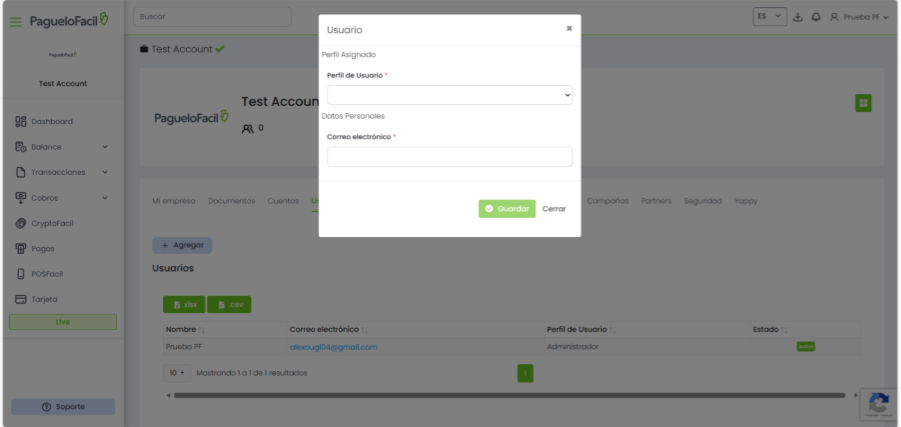The width and height of the screenshot is (901, 427).
Task: Click the green grid view icon
Action: pos(863,103)
